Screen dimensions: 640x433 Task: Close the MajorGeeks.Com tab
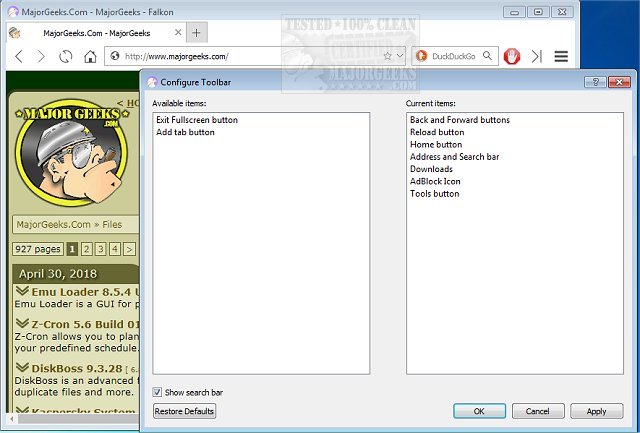point(178,32)
